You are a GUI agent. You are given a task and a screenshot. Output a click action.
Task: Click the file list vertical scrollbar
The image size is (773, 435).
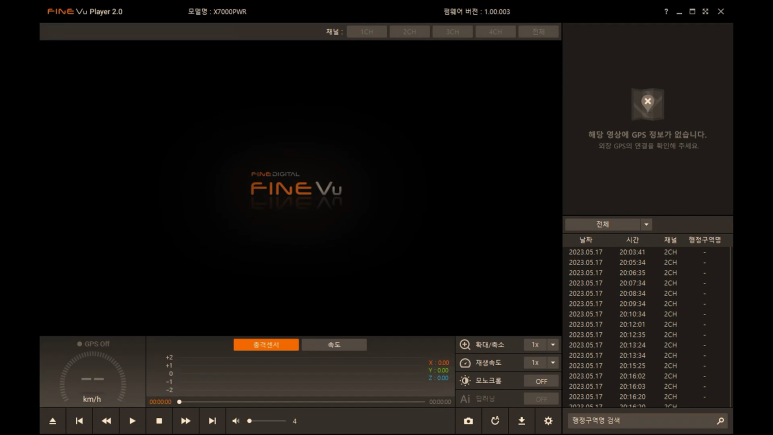(731, 326)
